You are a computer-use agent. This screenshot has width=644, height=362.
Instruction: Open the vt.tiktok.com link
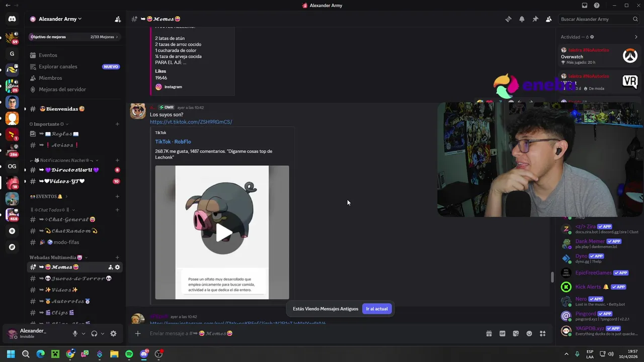(x=191, y=122)
